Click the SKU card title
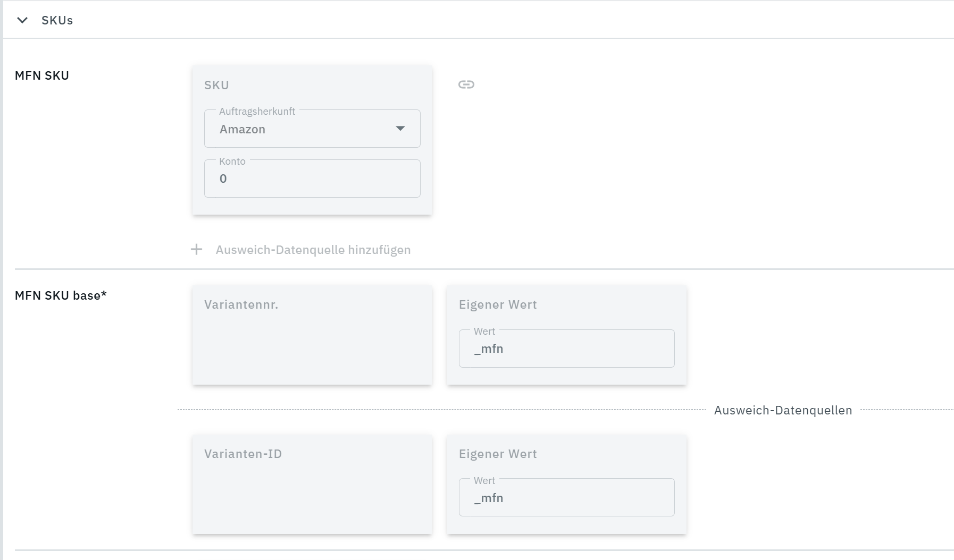Viewport: 954px width, 560px height. 216,85
